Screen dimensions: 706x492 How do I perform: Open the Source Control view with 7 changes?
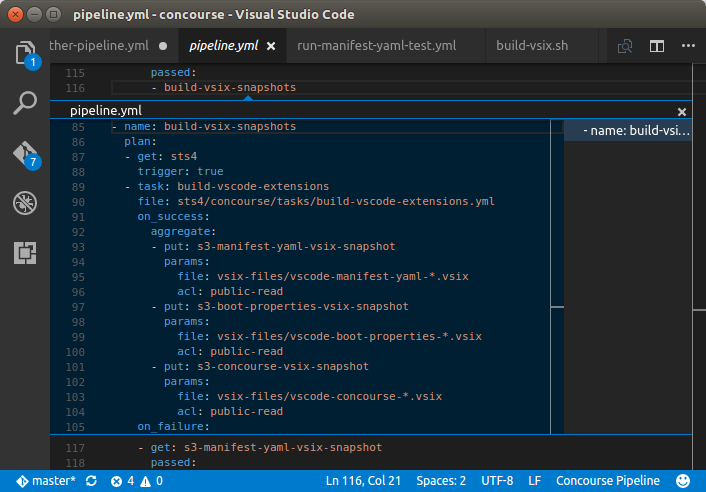[26, 154]
